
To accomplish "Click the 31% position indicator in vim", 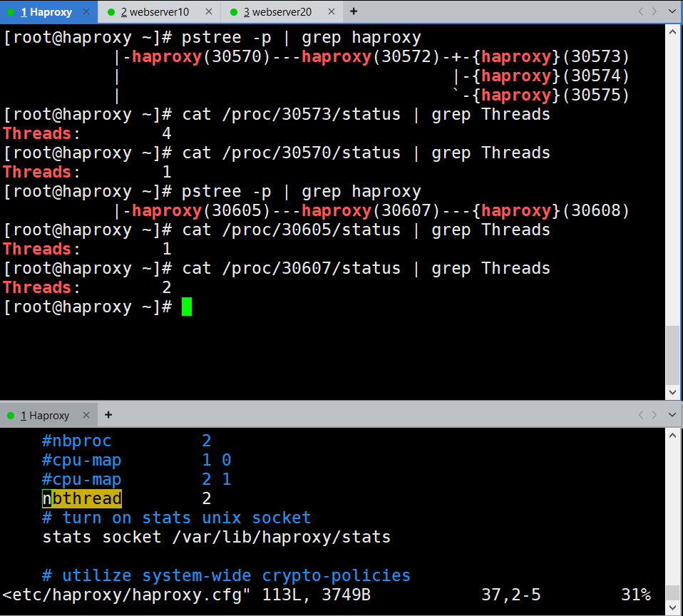I will tap(636, 595).
